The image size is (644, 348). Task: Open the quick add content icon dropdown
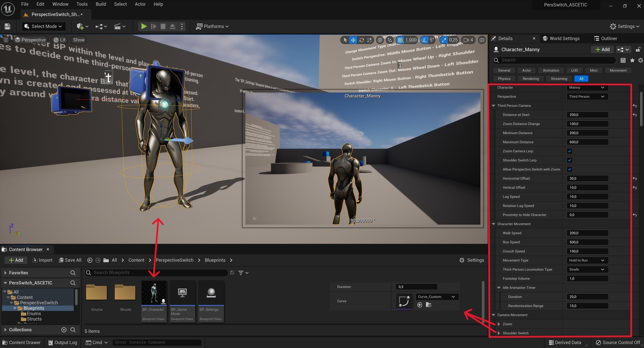[82, 26]
